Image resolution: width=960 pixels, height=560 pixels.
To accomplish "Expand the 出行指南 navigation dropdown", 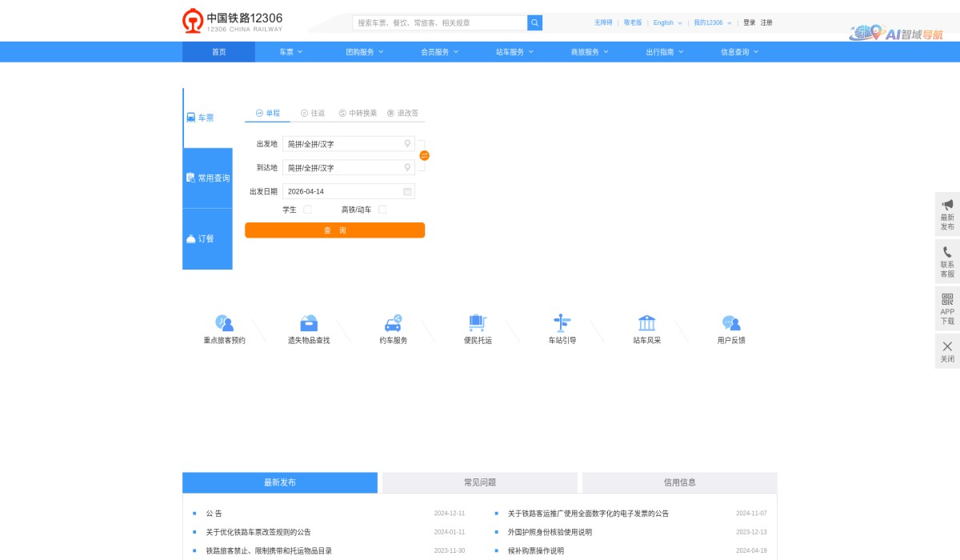I will coord(661,50).
